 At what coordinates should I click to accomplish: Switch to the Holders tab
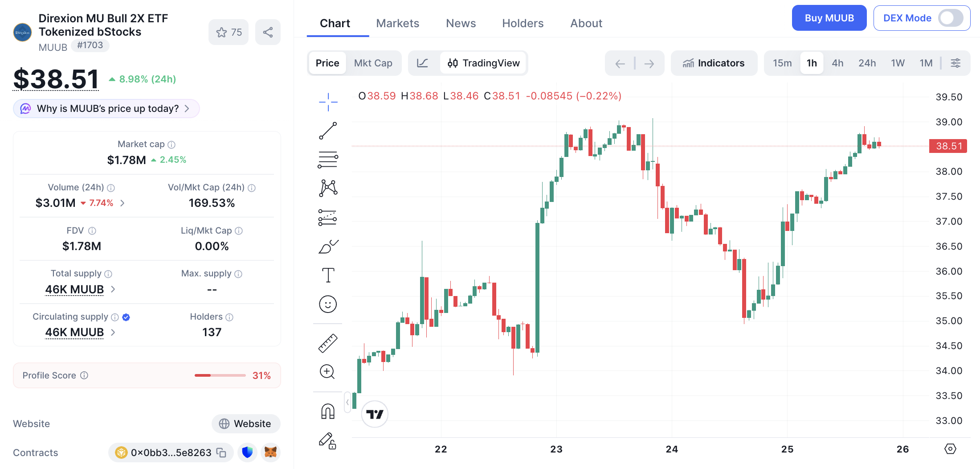pos(523,23)
